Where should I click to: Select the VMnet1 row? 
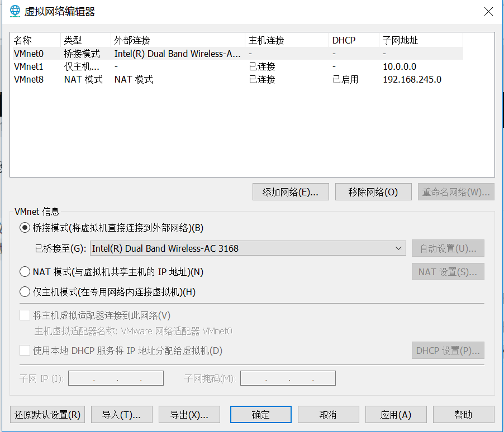pyautogui.click(x=238, y=66)
